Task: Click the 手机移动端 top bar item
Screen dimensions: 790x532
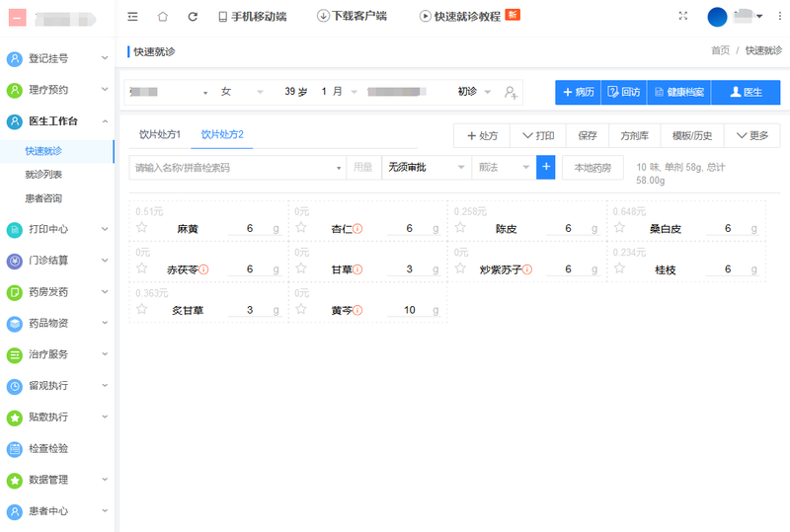Action: (253, 17)
